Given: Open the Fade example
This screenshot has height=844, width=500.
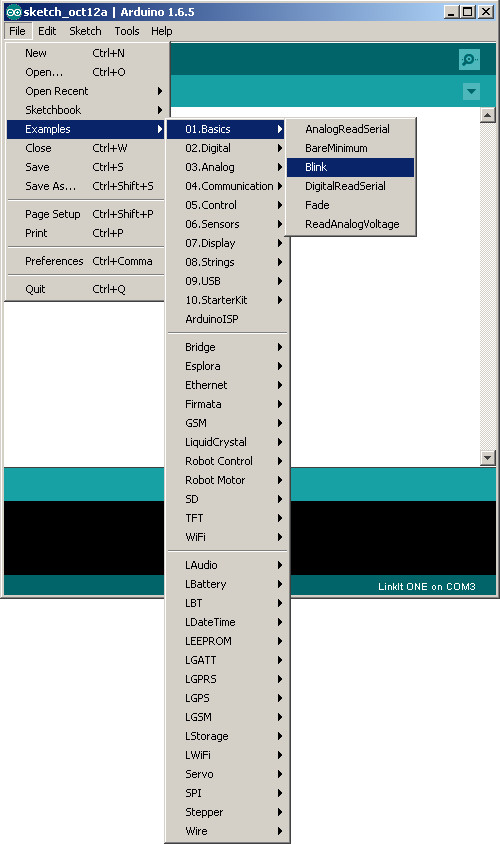Looking at the screenshot, I should point(350,205).
